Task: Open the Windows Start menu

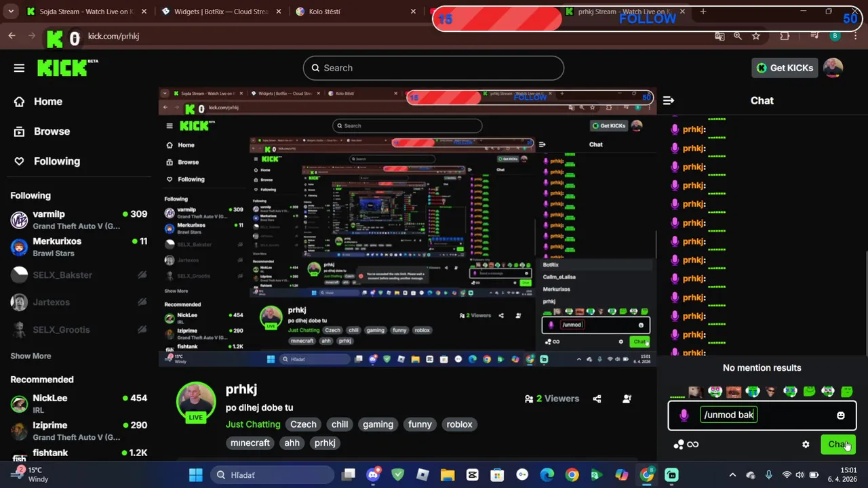Action: tap(196, 474)
